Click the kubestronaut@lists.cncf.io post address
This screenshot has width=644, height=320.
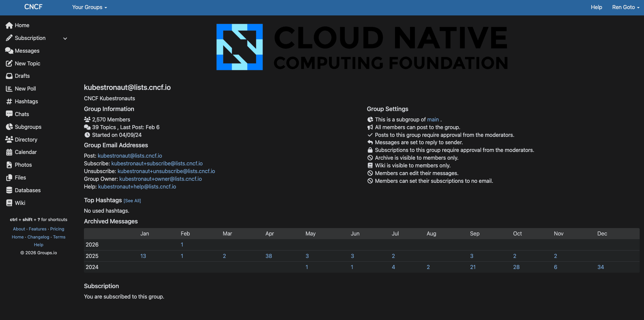click(130, 156)
